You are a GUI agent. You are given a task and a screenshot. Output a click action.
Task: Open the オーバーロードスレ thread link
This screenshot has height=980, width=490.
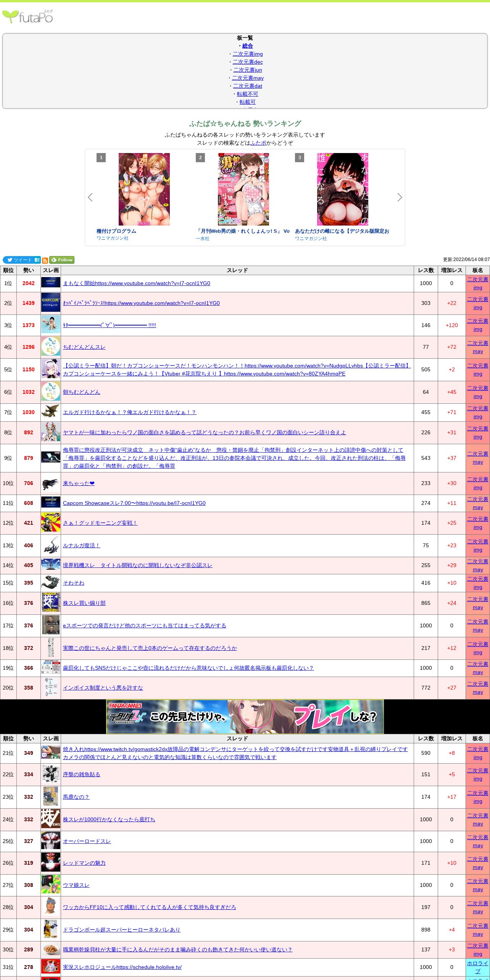pos(87,841)
